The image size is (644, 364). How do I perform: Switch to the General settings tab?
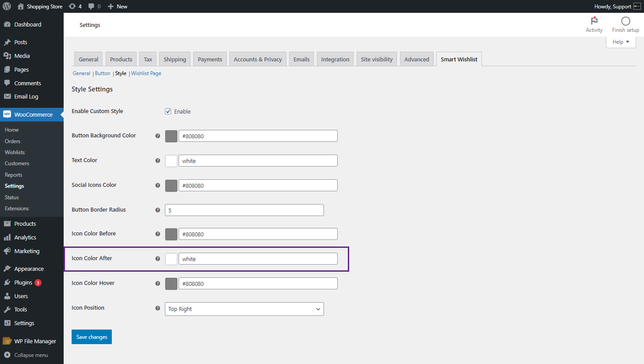pos(88,59)
